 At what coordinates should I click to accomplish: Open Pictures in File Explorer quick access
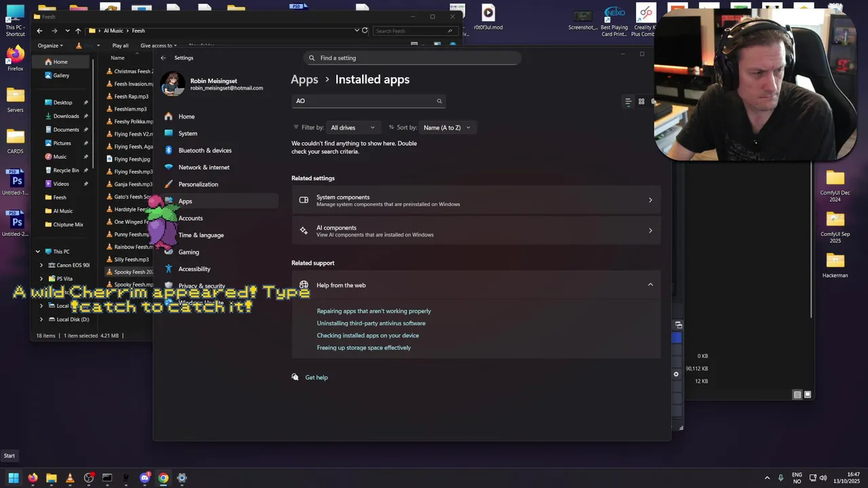click(x=62, y=143)
